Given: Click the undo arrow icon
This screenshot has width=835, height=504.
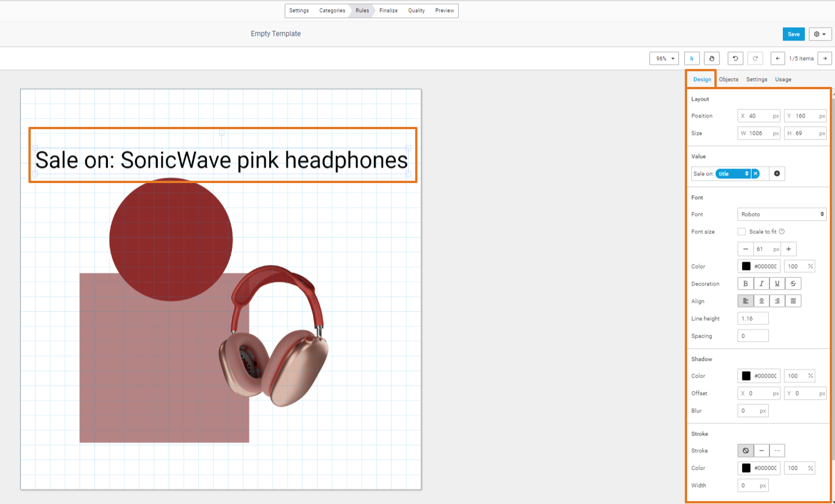Looking at the screenshot, I should [735, 59].
